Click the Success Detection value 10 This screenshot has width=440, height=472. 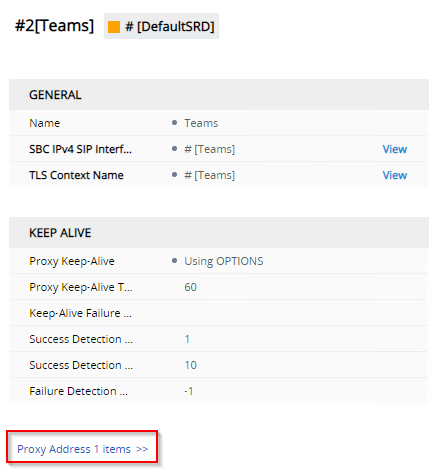pos(191,365)
